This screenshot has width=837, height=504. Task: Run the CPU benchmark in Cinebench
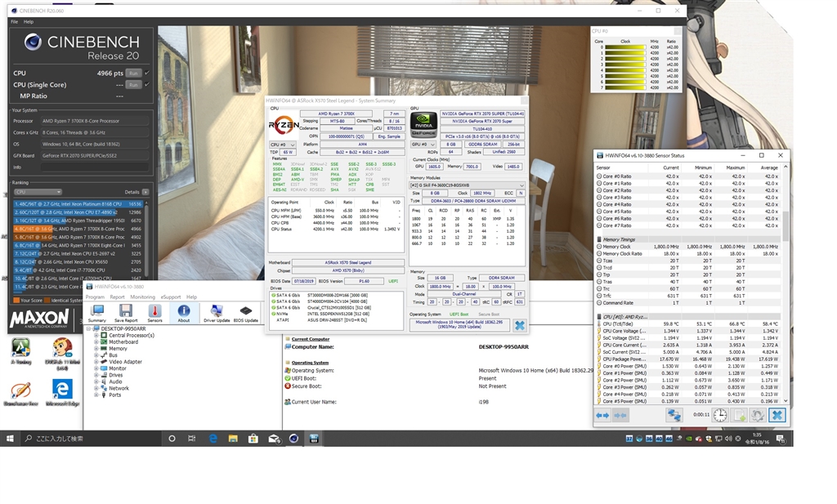tap(133, 73)
